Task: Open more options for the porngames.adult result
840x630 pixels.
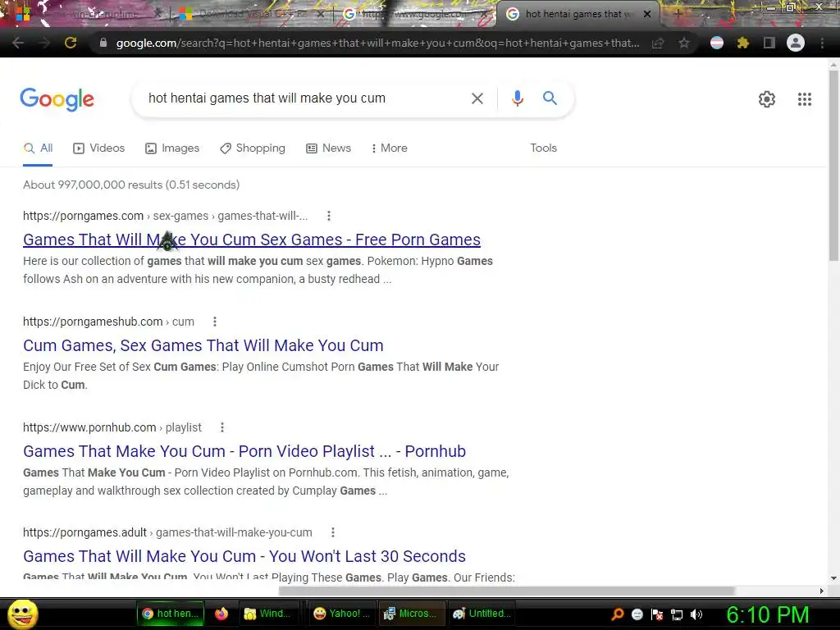Action: tap(333, 532)
